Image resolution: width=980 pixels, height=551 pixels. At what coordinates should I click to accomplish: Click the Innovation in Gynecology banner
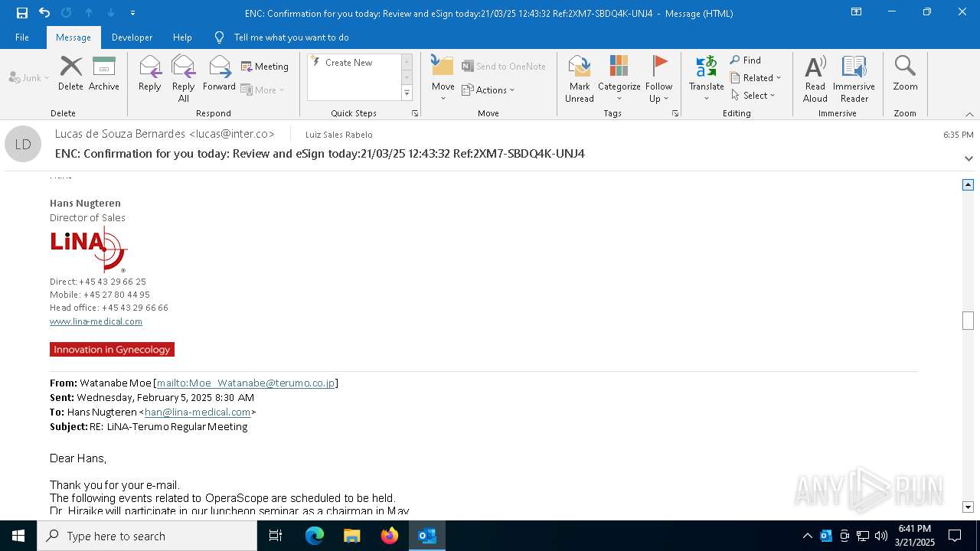[x=112, y=349]
